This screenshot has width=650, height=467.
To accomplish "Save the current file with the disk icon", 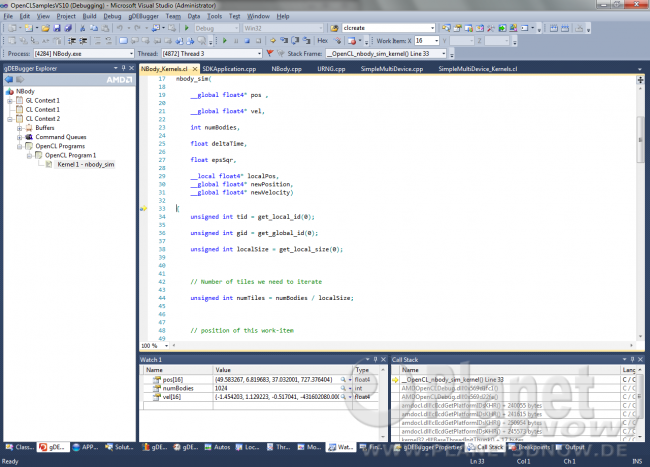I will coord(57,28).
